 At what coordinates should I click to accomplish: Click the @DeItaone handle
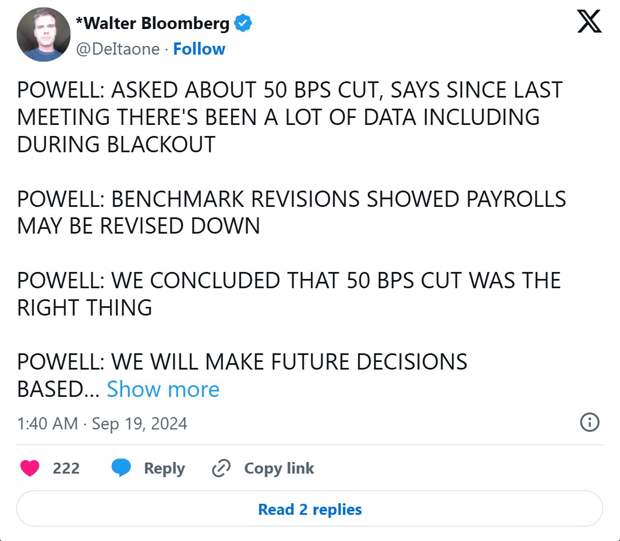click(117, 49)
